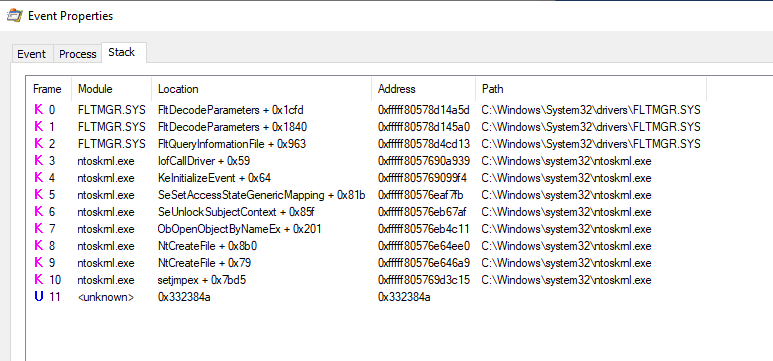Sort by the Module column header
The image size is (773, 361).
point(111,89)
